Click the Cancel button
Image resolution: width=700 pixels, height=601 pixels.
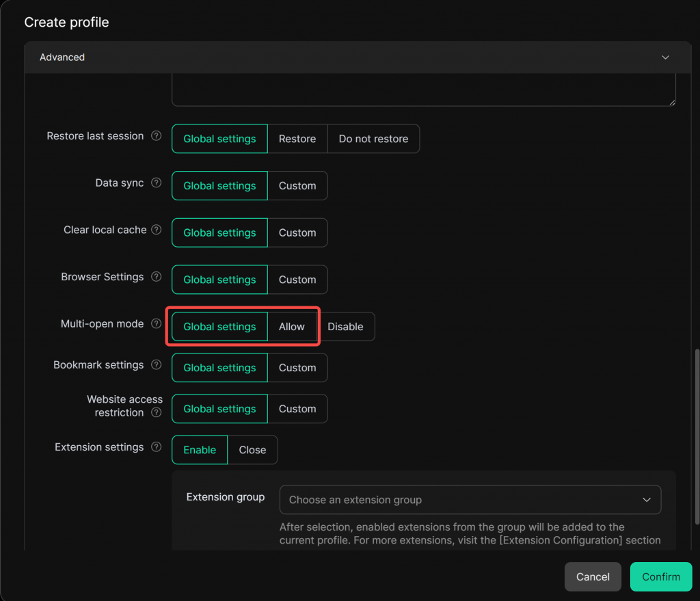pos(592,576)
